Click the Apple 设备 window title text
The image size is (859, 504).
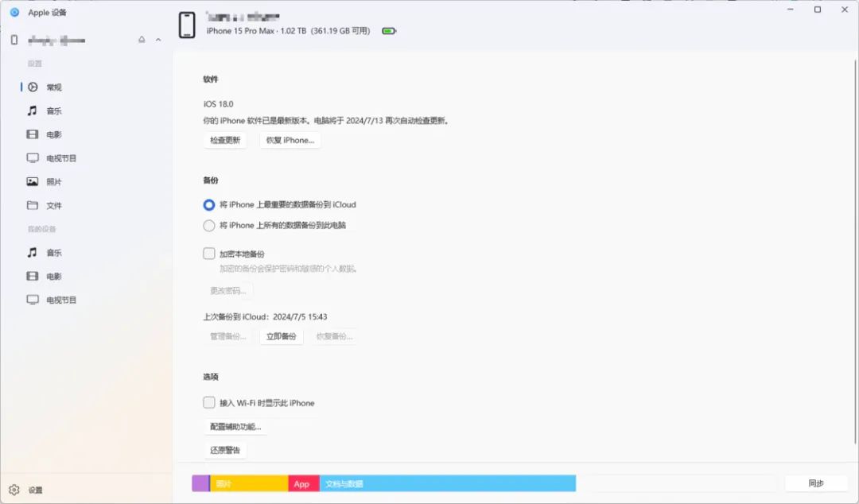click(47, 12)
